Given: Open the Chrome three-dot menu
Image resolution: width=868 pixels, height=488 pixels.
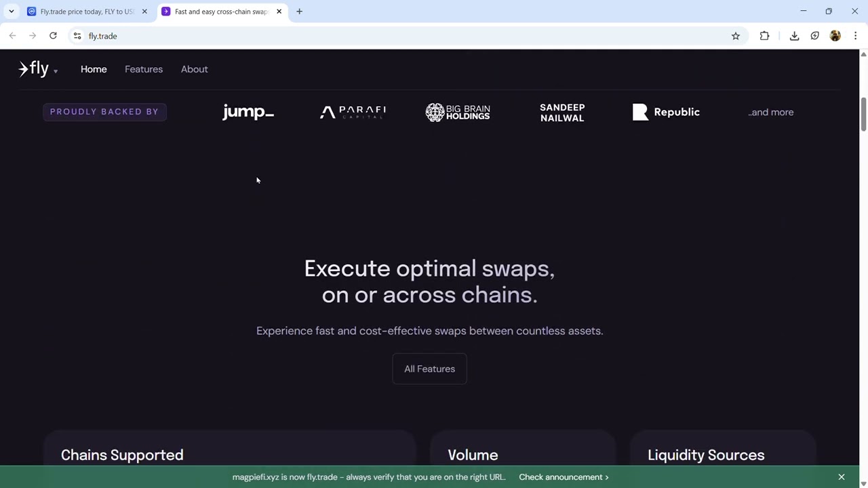Looking at the screenshot, I should [x=856, y=36].
